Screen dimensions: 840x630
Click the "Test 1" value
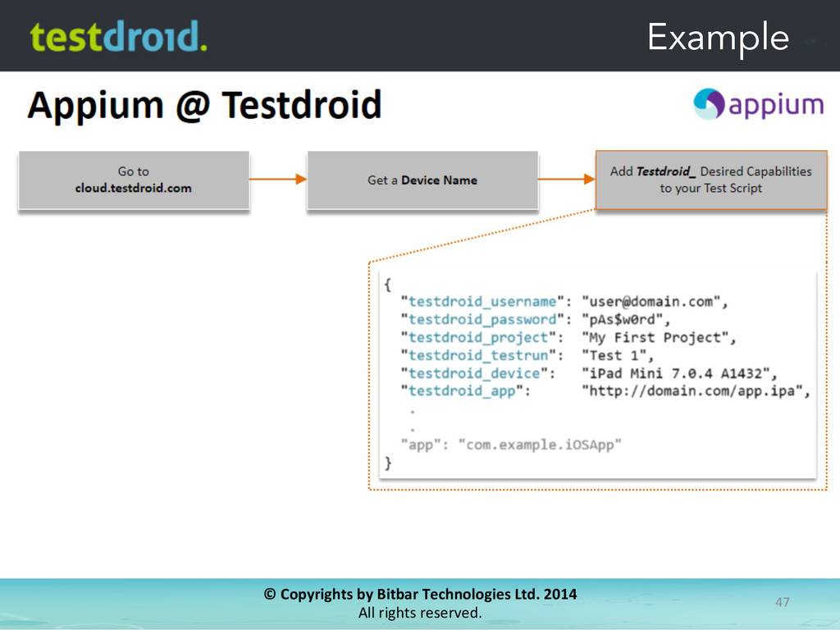click(614, 356)
